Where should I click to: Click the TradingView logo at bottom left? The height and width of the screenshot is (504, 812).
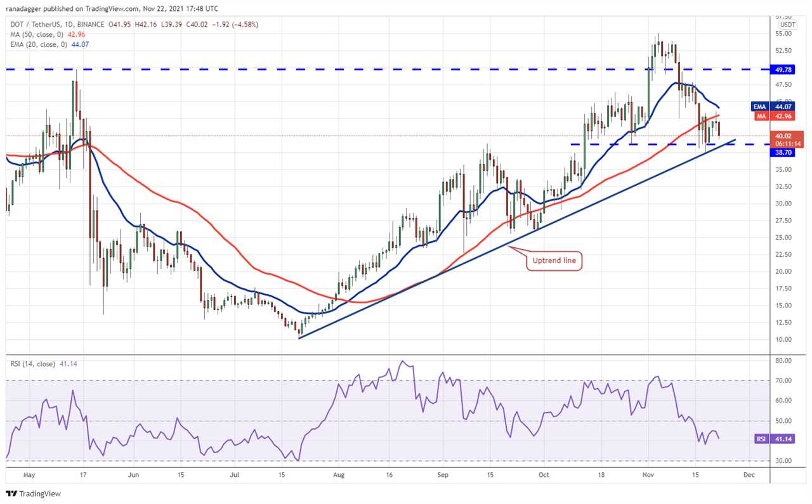coord(33,493)
